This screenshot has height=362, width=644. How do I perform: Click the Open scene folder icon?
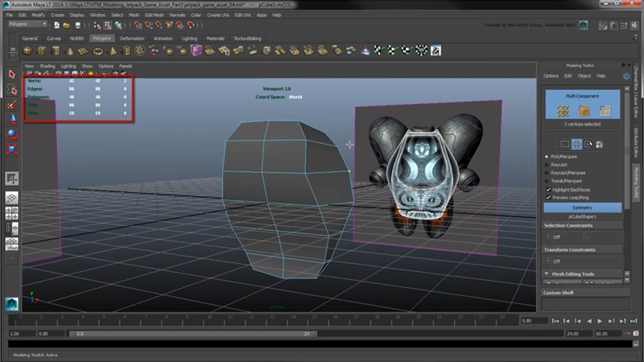(67, 25)
